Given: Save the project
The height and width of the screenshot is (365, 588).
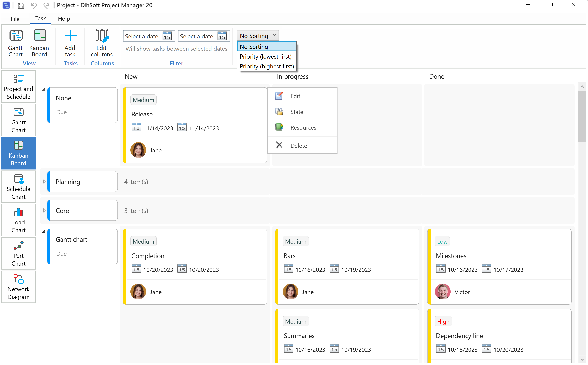Looking at the screenshot, I should coord(21,5).
